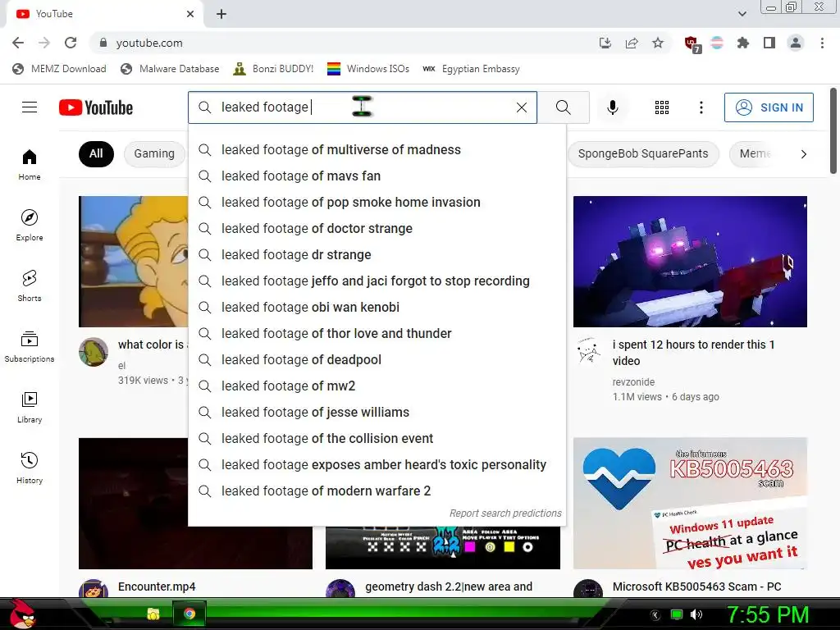Clear the search box with the X
The height and width of the screenshot is (630, 840).
pos(521,107)
